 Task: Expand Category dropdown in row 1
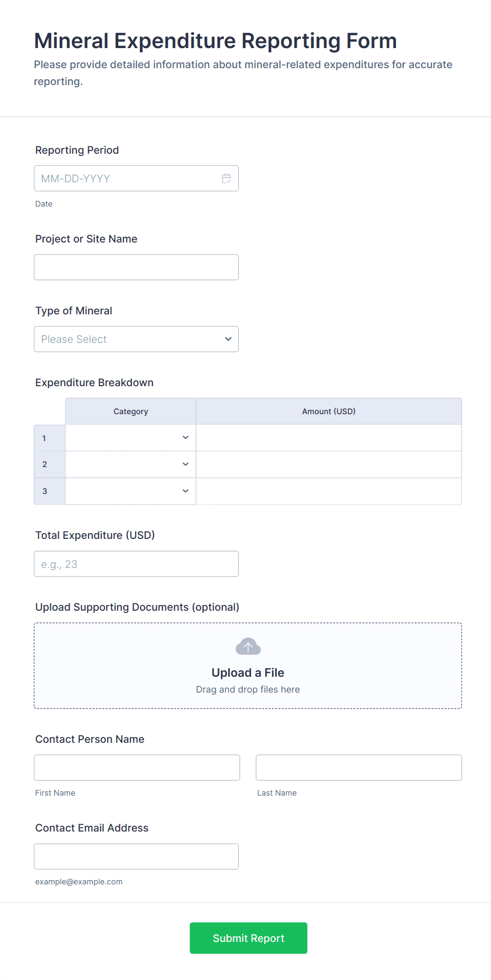pos(131,438)
